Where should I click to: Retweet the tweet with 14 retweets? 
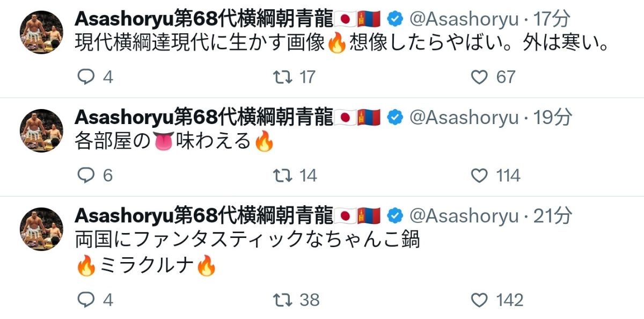point(283,176)
